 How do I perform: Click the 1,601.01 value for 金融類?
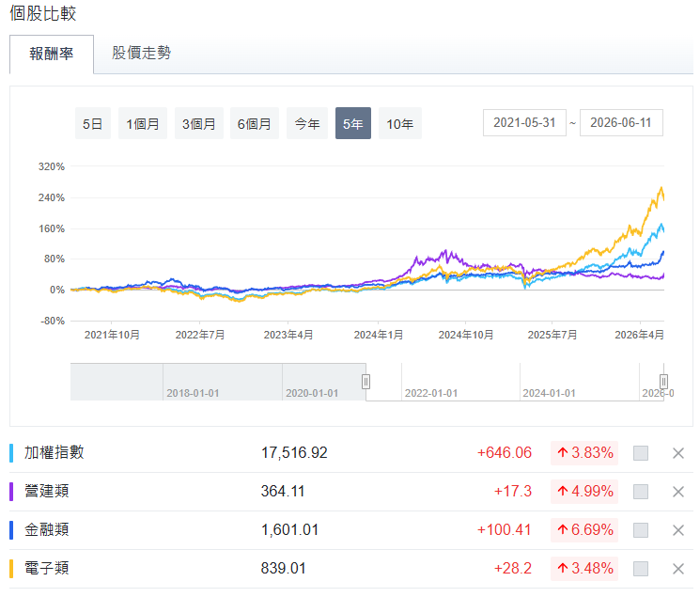pos(289,529)
